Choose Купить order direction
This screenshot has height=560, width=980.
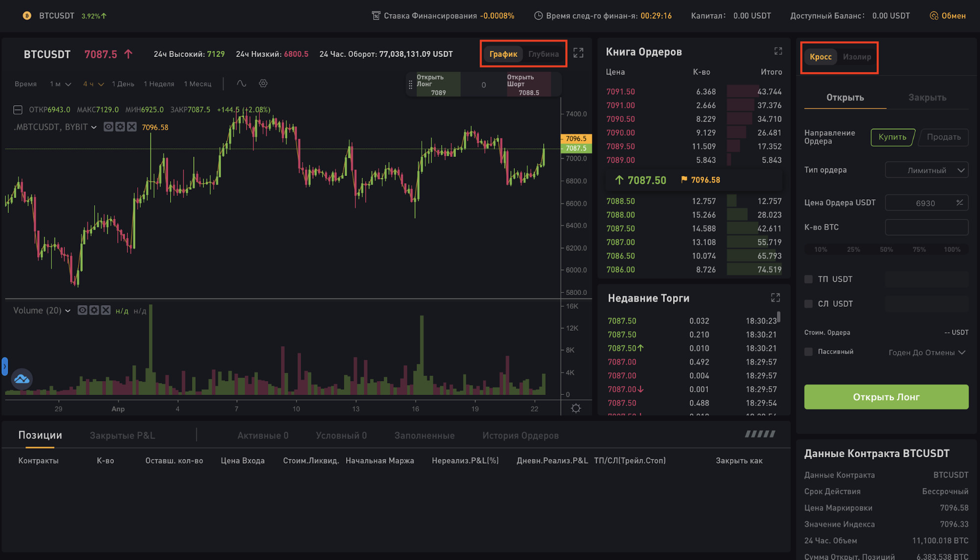(892, 137)
